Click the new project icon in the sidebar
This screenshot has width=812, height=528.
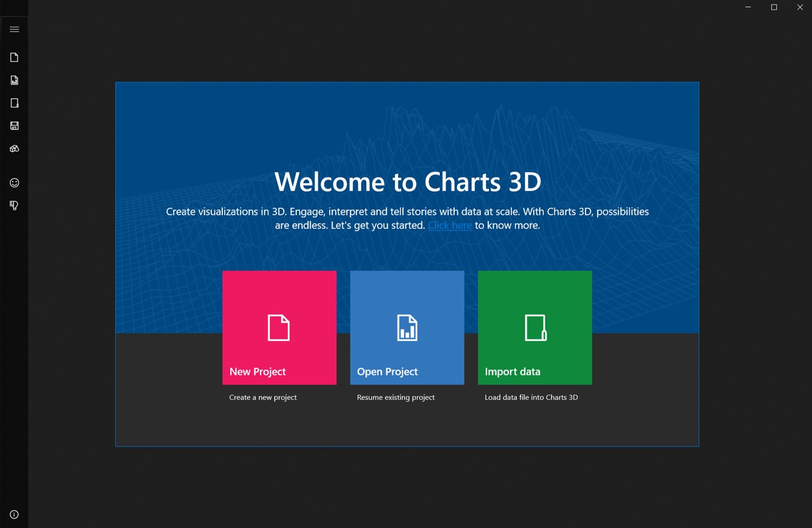[15, 58]
